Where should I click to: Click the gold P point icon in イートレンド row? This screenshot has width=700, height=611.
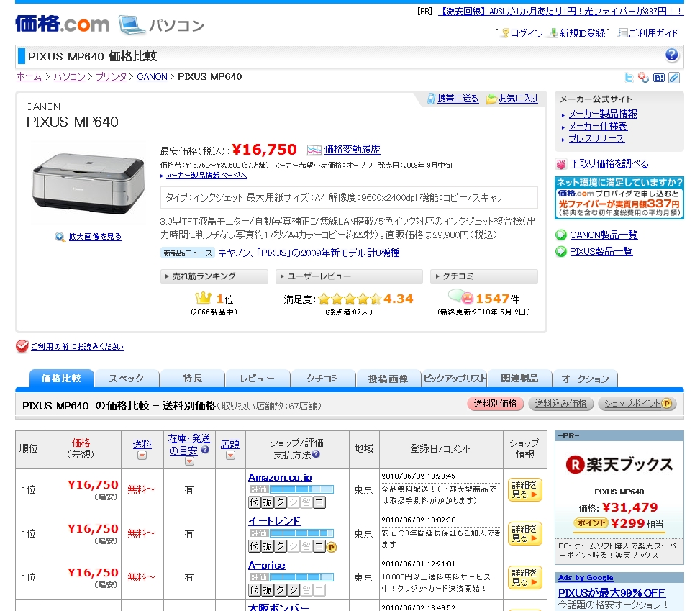331,547
